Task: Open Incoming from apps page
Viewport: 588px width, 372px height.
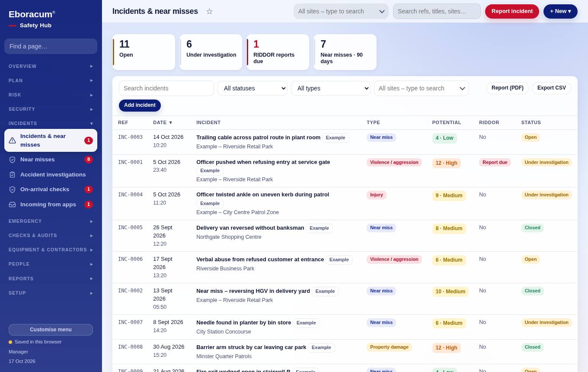Action: 51,205
